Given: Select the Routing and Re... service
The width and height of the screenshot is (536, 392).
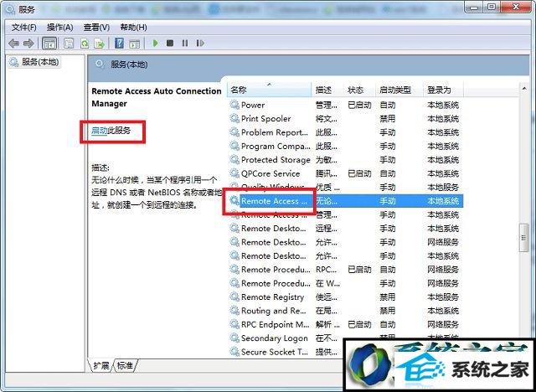Looking at the screenshot, I should point(345,311).
